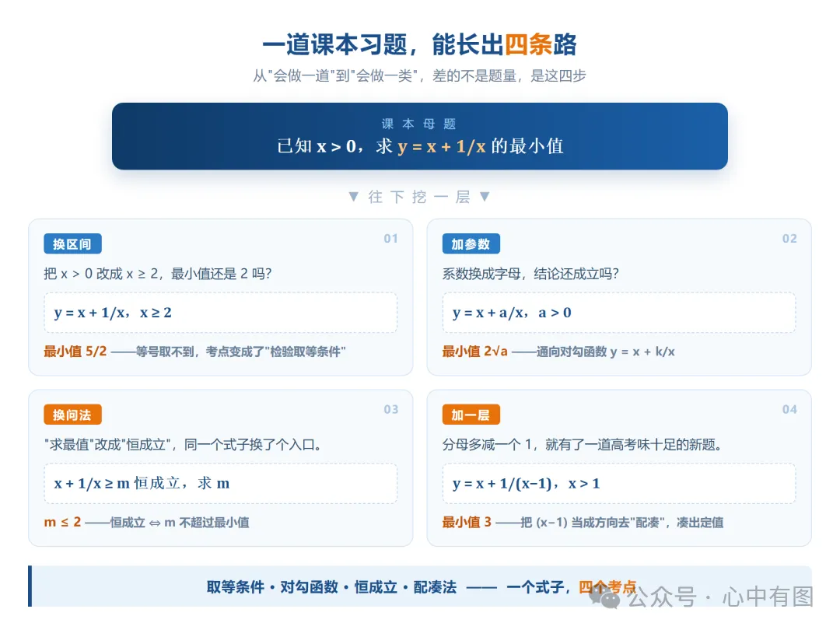Click the 课本母题 label in blue banner
Image resolution: width=840 pixels, height=630 pixels.
click(x=419, y=124)
